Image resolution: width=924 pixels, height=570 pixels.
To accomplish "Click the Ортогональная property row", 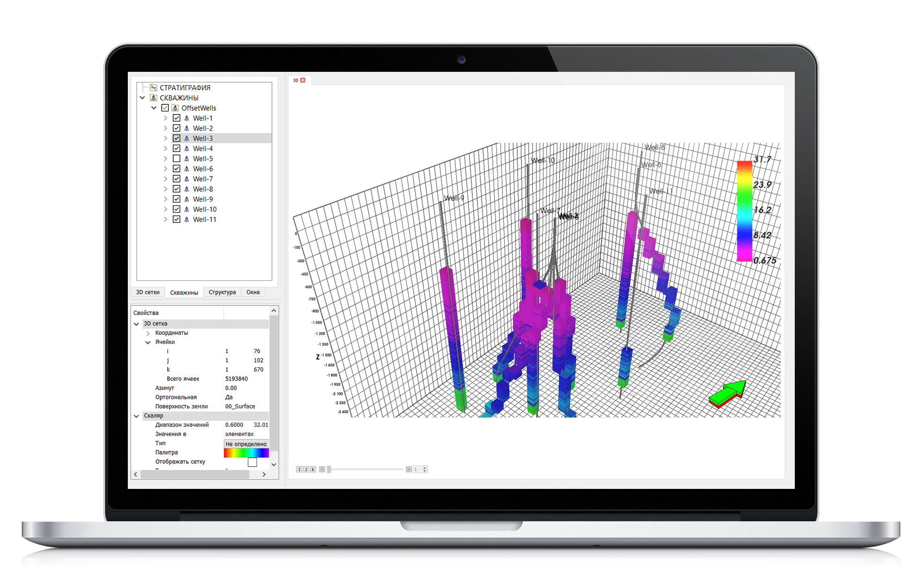I will click(200, 397).
